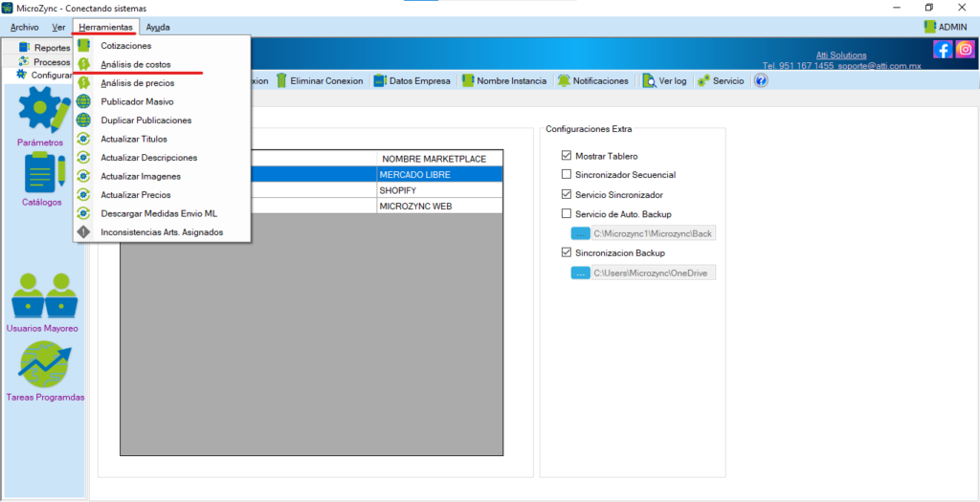Click the C:\Microzync1 backup path field
Viewport: 980px width, 502px height.
(x=653, y=233)
